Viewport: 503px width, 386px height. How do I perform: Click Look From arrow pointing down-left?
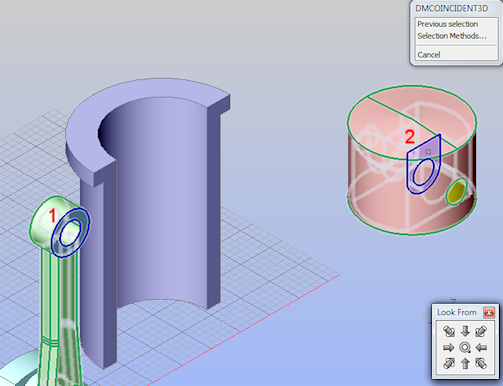[481, 331]
